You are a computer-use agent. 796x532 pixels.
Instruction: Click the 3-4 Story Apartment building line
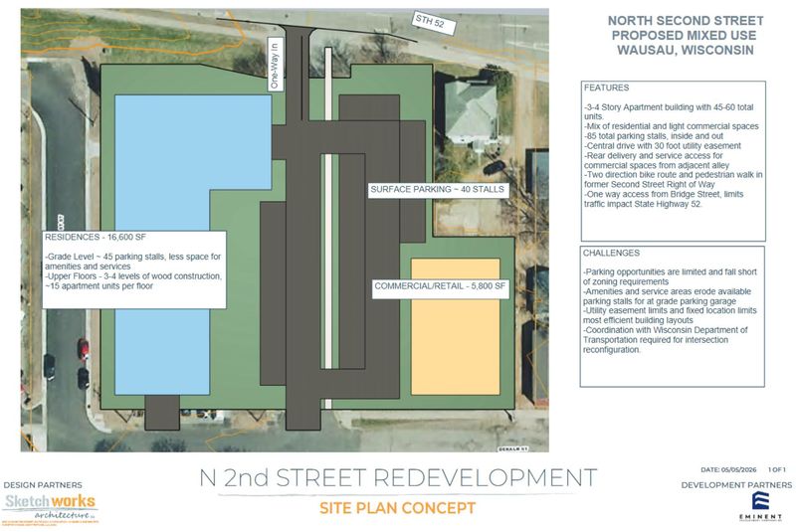pos(669,112)
